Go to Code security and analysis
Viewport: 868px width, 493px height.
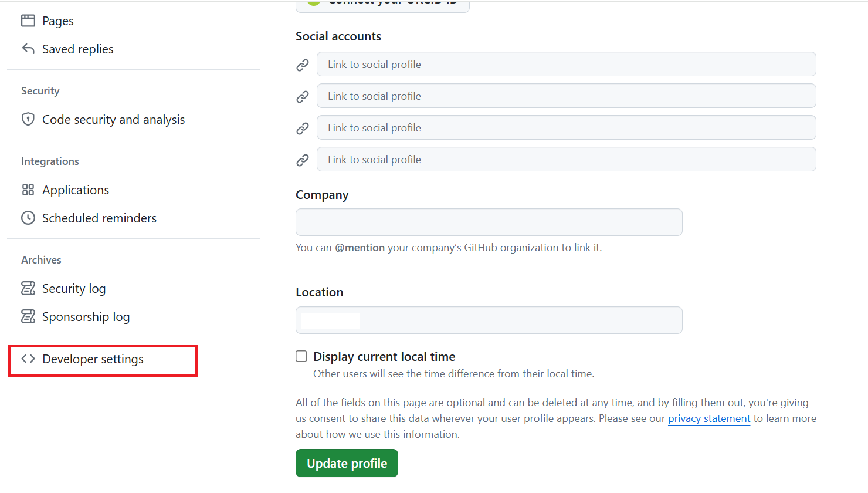[113, 120]
